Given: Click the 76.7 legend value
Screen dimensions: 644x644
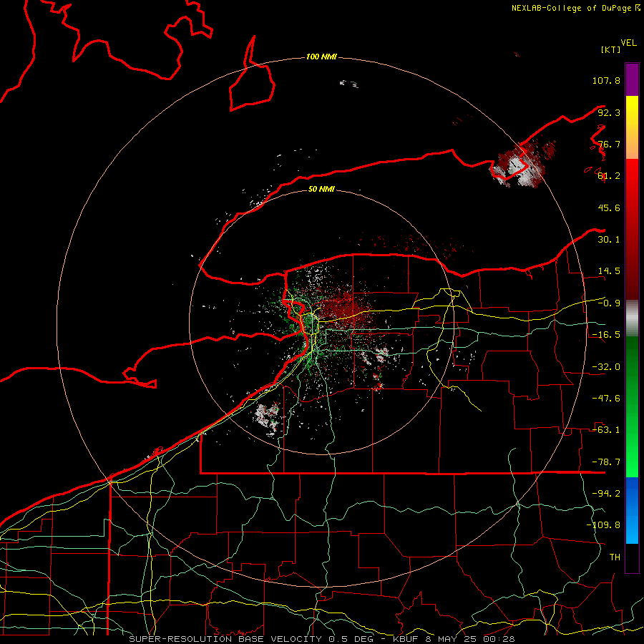Looking at the screenshot, I should click(609, 144).
